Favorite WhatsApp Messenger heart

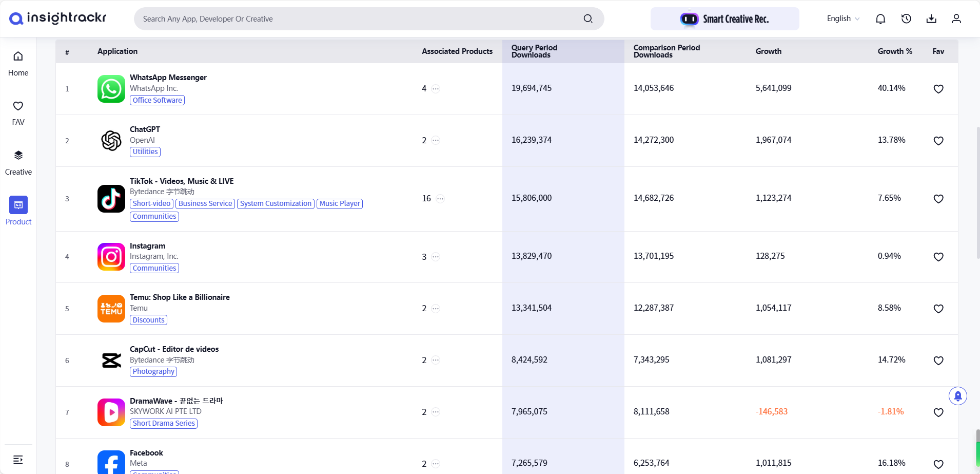click(x=938, y=89)
